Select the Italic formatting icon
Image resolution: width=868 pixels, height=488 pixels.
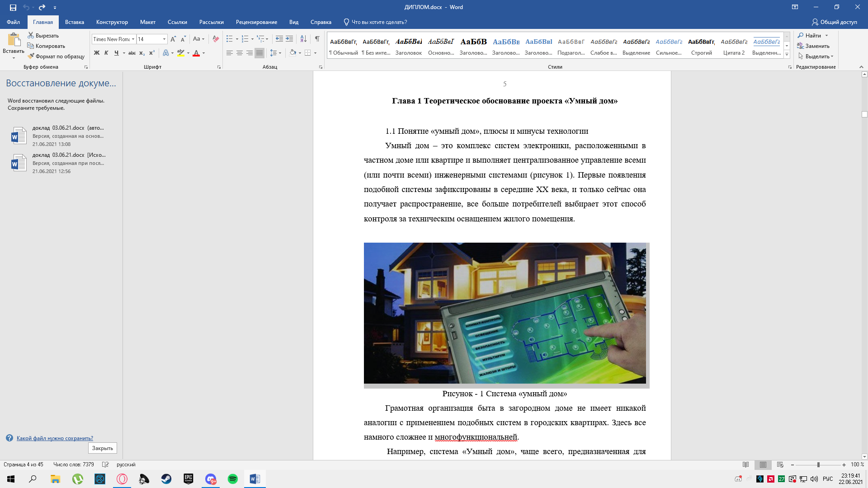coord(106,53)
